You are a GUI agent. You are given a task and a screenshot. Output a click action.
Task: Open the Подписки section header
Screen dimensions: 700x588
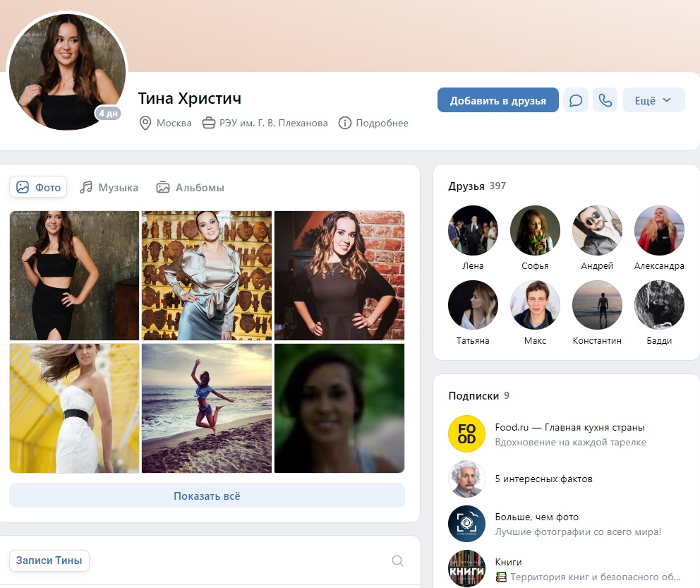[478, 395]
